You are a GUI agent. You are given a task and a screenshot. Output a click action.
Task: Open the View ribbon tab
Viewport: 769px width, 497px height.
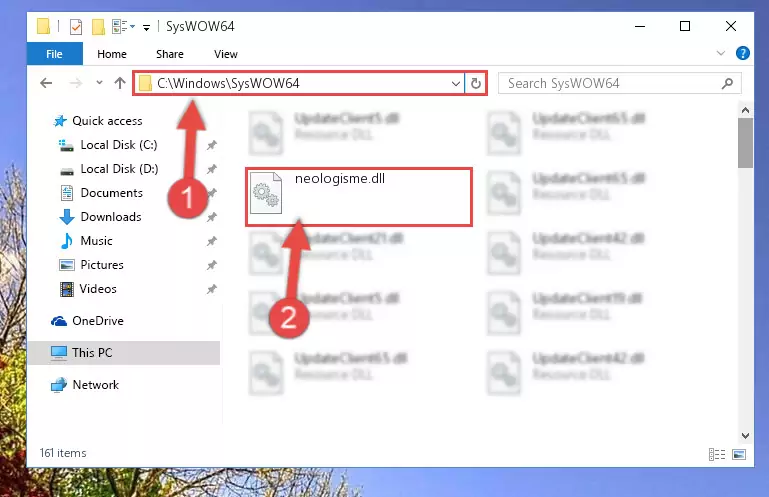click(226, 54)
